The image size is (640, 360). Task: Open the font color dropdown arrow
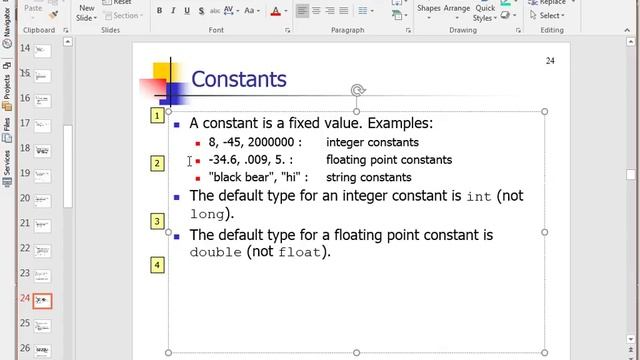286,11
